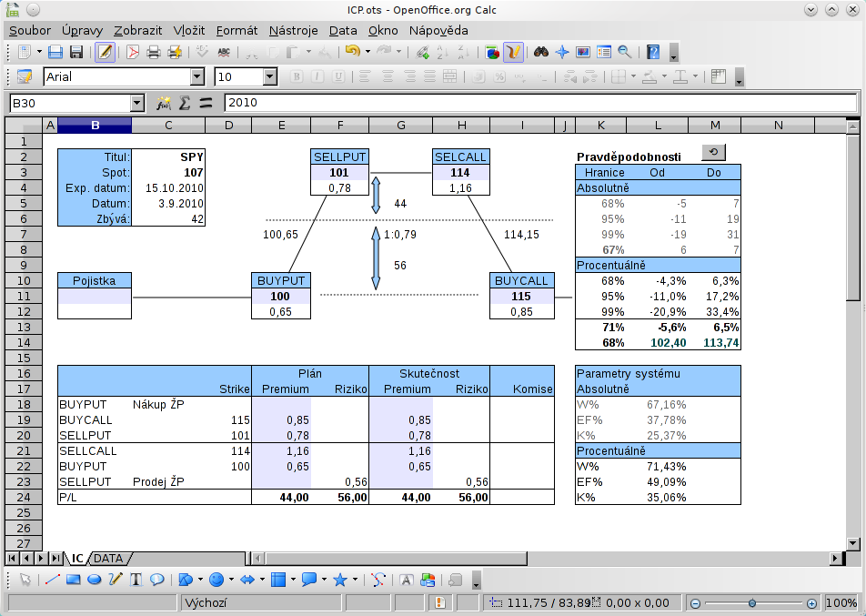Screen dimensions: 866x616
Task: Toggle the Points edit tool
Action: click(378, 580)
